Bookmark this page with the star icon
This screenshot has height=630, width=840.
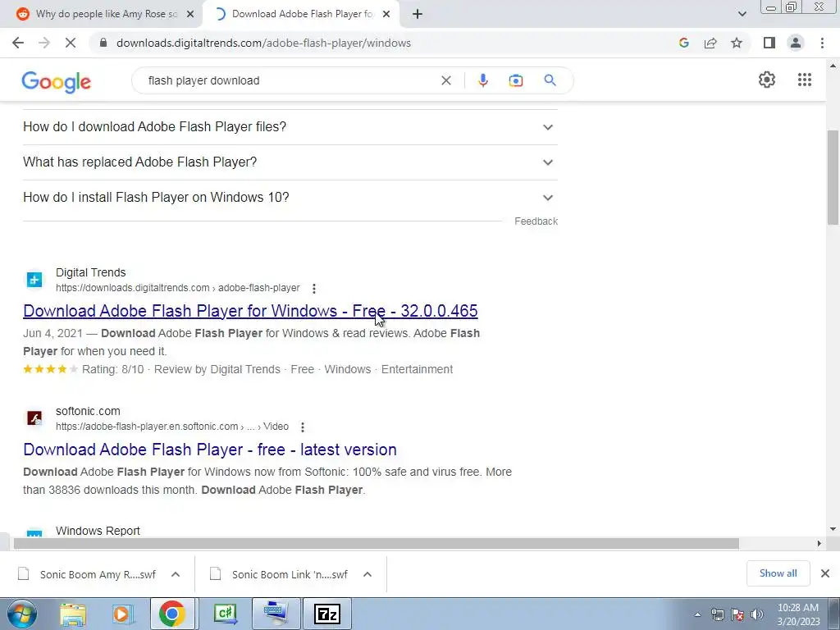[737, 43]
